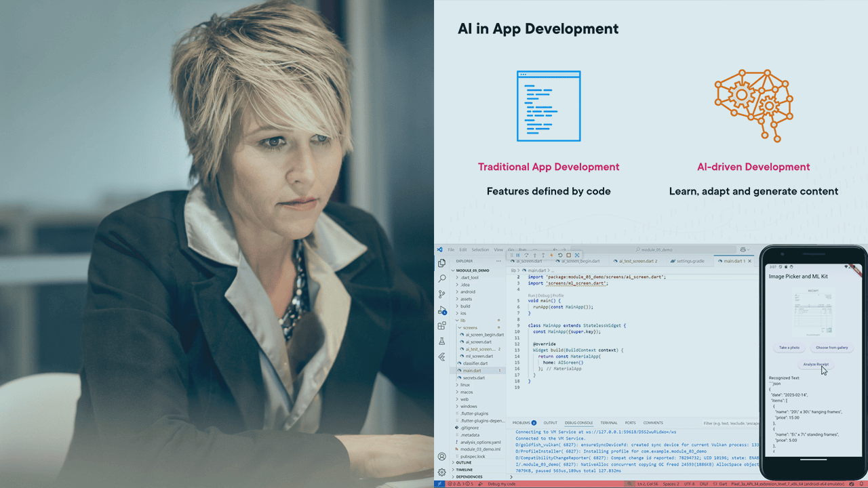The image size is (868, 488).
Task: Open the Source Control view
Action: [x=441, y=294]
